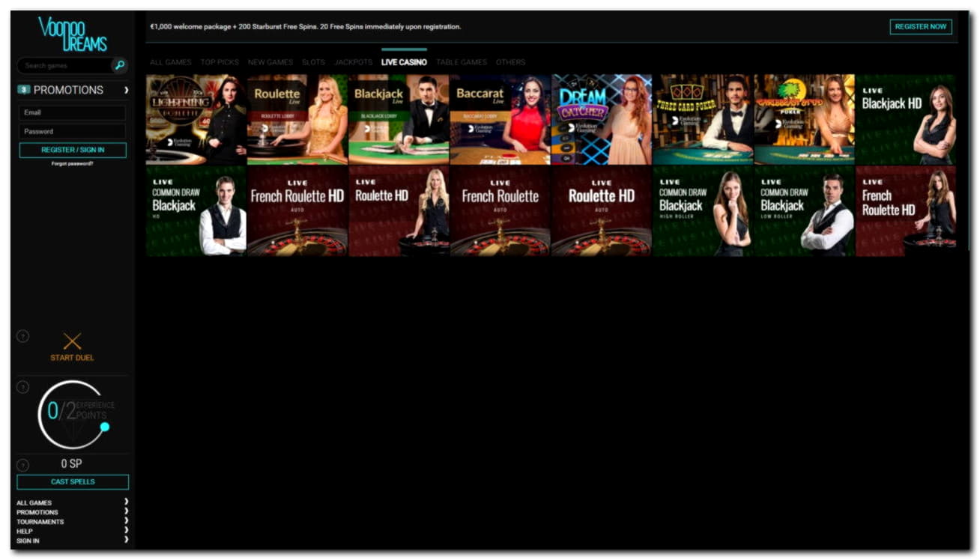Open Common Draw Blackjack HD game
Image resolution: width=980 pixels, height=560 pixels.
point(196,211)
